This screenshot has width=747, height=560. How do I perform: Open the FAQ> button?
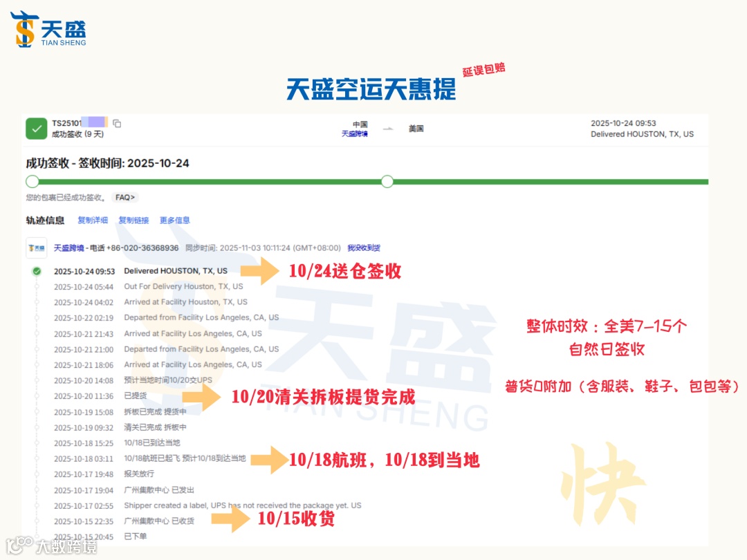(x=124, y=197)
